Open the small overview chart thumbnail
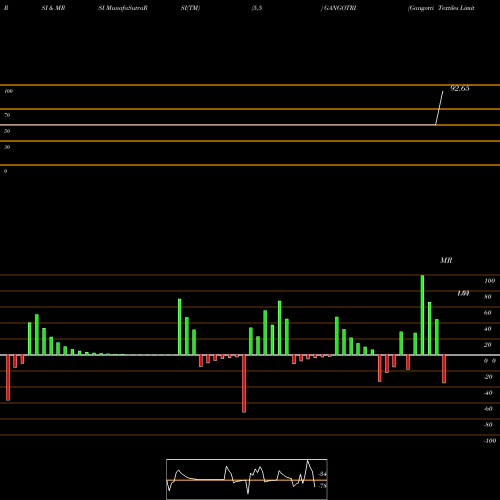The height and width of the screenshot is (500, 500). click(247, 479)
